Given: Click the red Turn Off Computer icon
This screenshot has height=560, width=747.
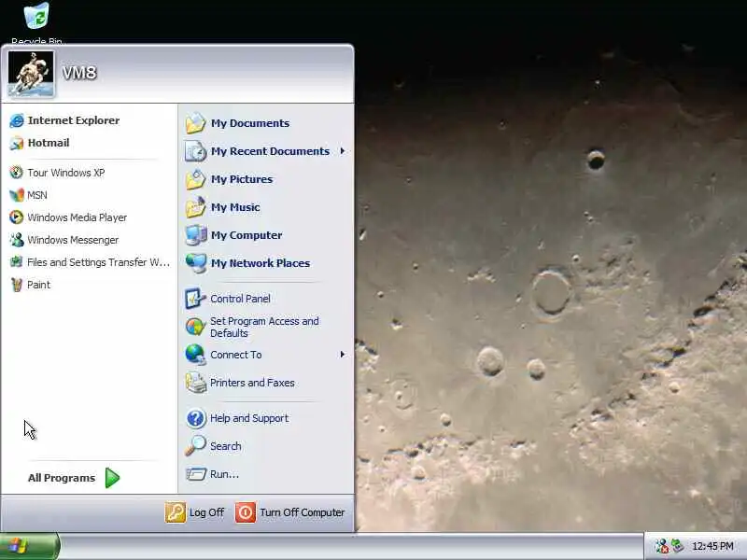Looking at the screenshot, I should (x=246, y=512).
